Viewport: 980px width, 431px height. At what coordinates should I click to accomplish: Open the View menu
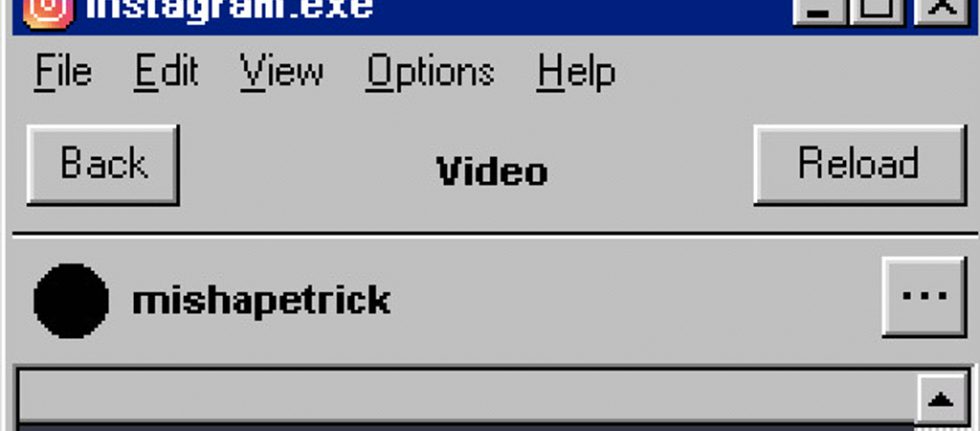pyautogui.click(x=282, y=71)
